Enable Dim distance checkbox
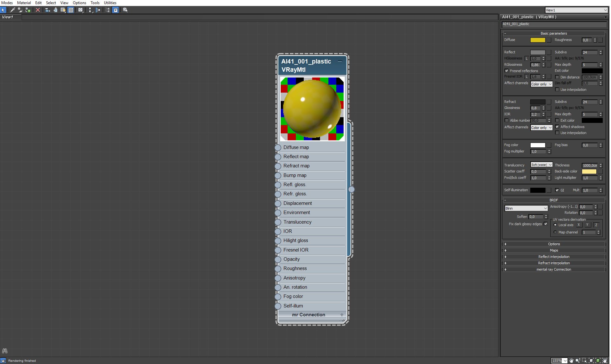Viewport: 611px width, 364px height. point(557,77)
